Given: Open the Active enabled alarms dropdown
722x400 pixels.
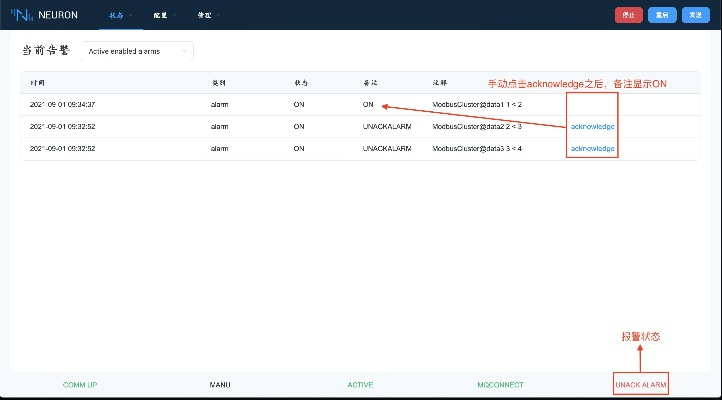Looking at the screenshot, I should [137, 50].
